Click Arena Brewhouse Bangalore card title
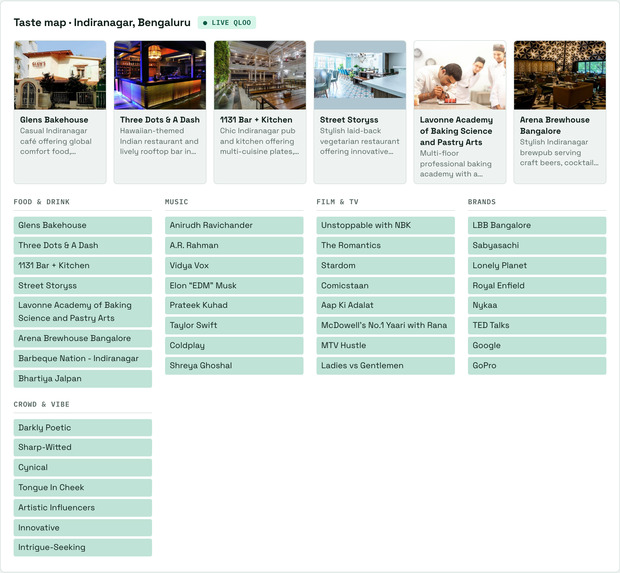The width and height of the screenshot is (620, 573). (x=555, y=125)
